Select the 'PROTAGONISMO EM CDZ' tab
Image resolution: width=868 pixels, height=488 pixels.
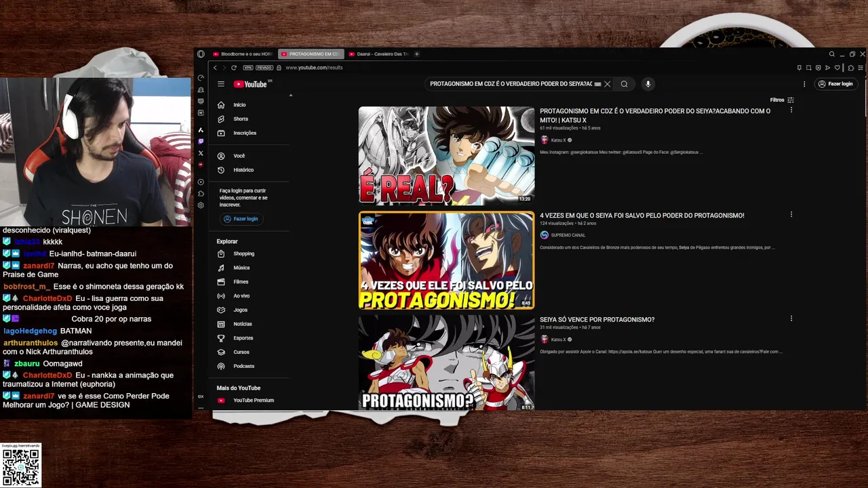(311, 54)
